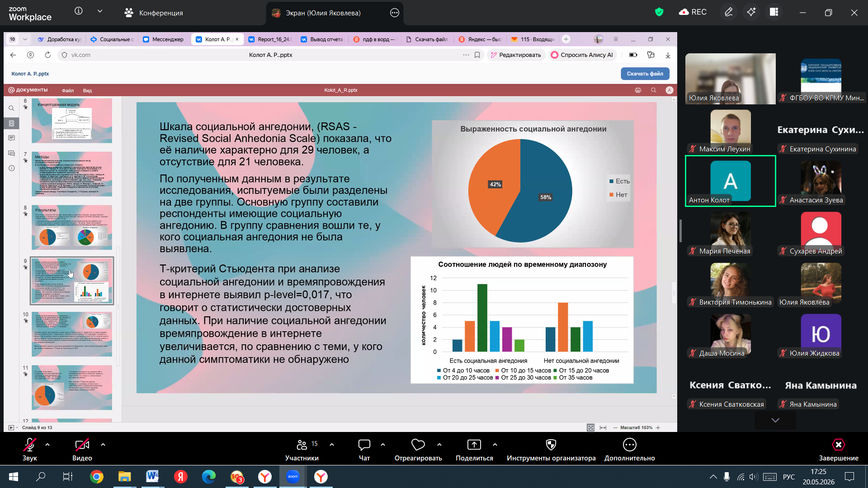Start camera with the Видео button
The image size is (868, 488).
[82, 449]
